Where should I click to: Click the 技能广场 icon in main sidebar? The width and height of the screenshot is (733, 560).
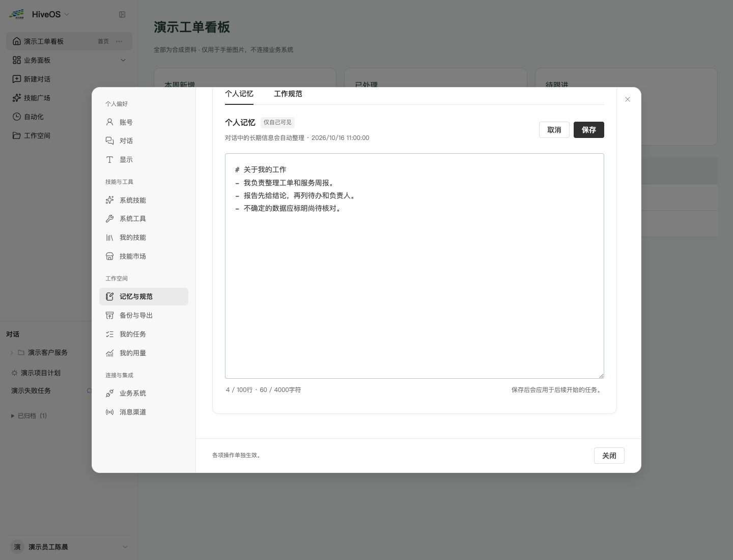[17, 98]
